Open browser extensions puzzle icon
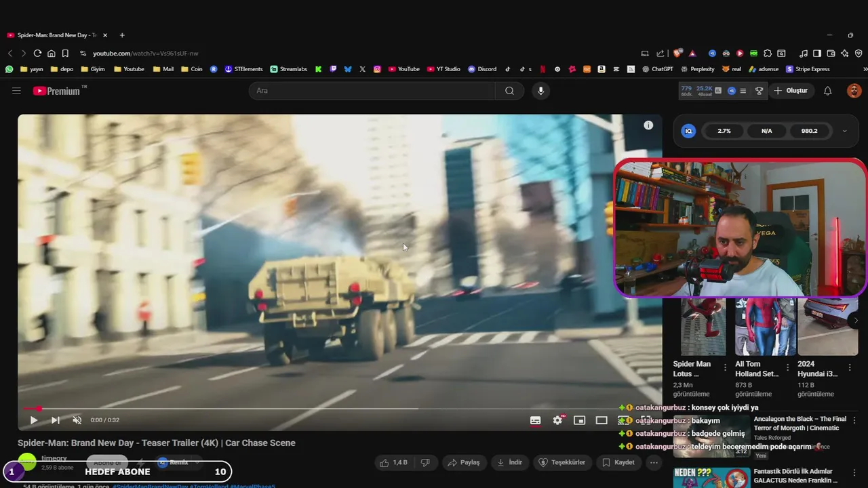This screenshot has height=488, width=868. coord(768,54)
